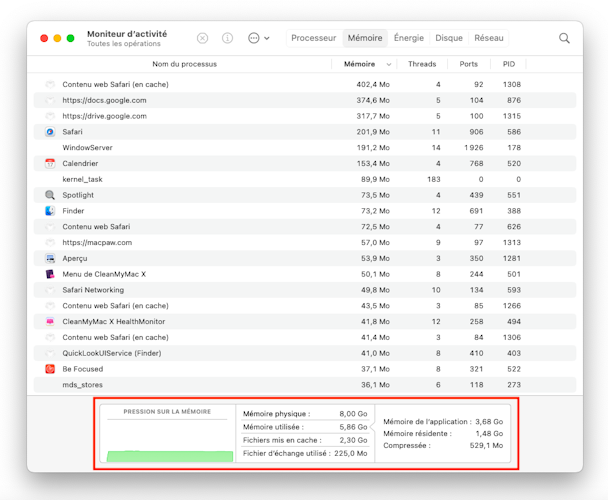Viewport: 608px width, 500px height.
Task: Sort by Ports column header
Action: [468, 64]
